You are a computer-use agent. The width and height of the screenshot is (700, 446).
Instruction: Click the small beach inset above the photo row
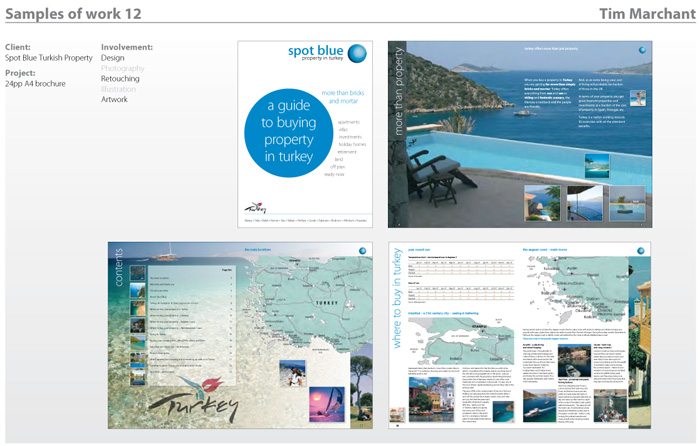597,166
